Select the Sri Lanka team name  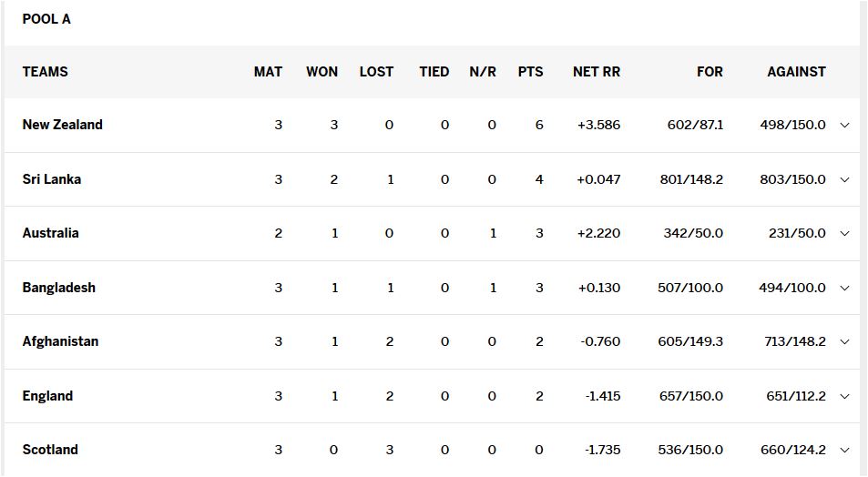coord(51,179)
